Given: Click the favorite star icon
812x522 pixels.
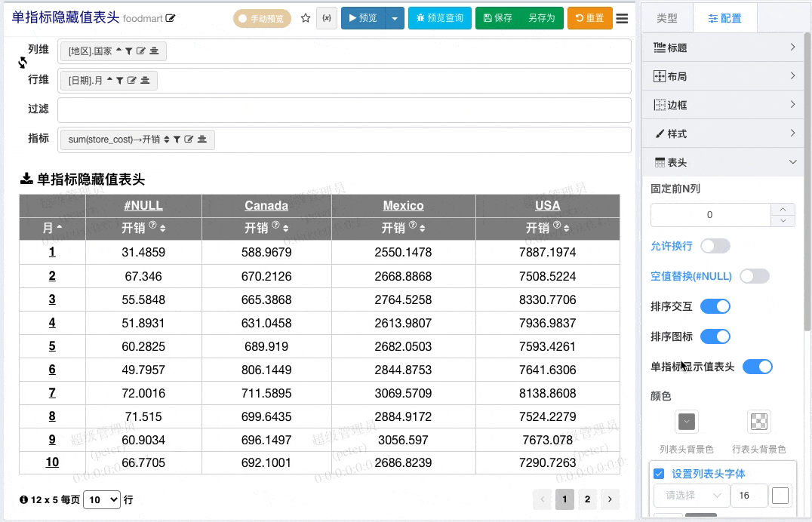Looking at the screenshot, I should click(306, 18).
